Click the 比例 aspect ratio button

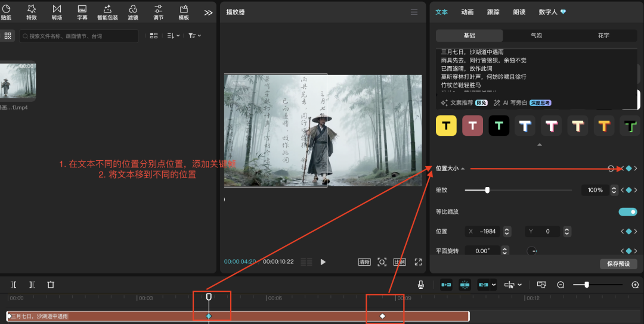click(x=399, y=261)
